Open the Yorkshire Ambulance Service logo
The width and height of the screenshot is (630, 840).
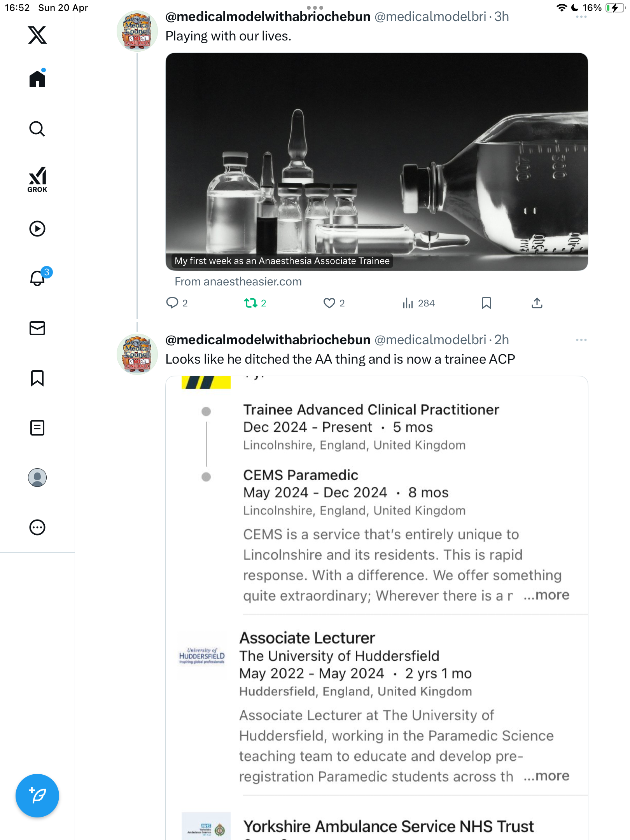pyautogui.click(x=206, y=826)
